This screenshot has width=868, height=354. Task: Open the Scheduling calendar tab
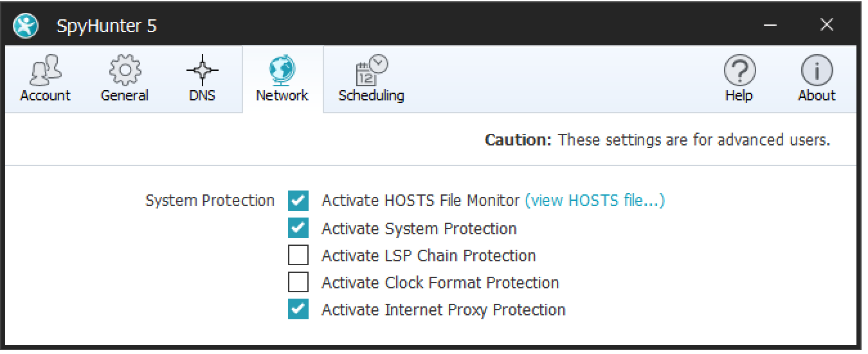pyautogui.click(x=372, y=80)
